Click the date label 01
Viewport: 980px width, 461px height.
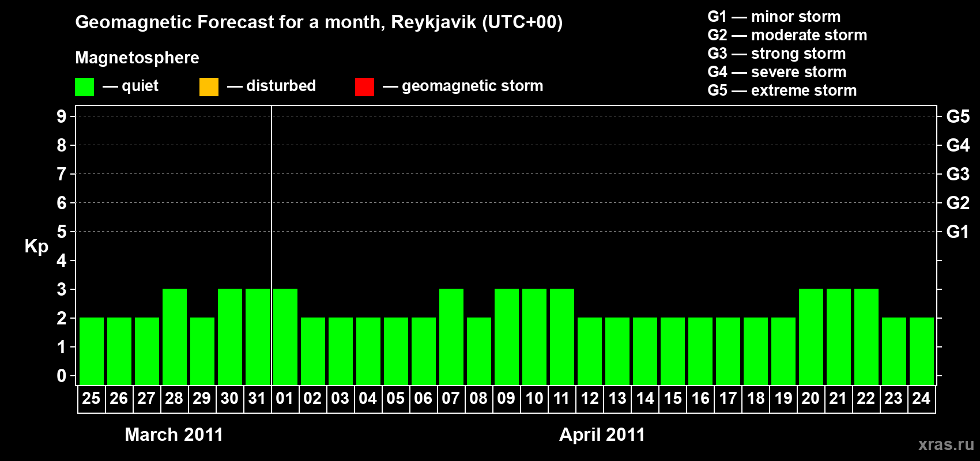[285, 398]
